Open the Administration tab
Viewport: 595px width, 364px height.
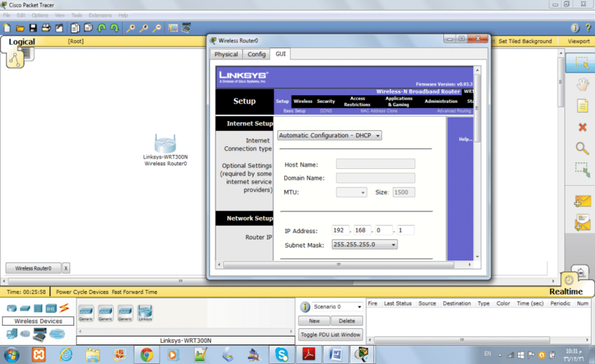[x=441, y=101]
